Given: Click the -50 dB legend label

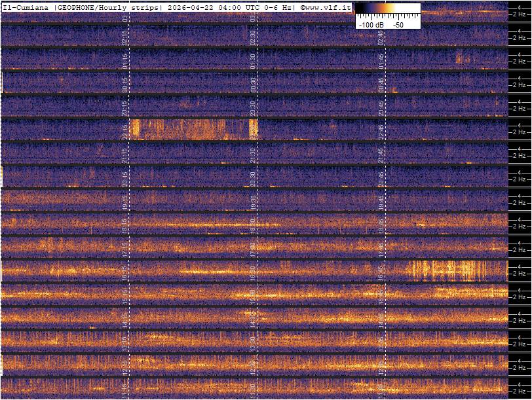Looking at the screenshot, I should pyautogui.click(x=398, y=24).
